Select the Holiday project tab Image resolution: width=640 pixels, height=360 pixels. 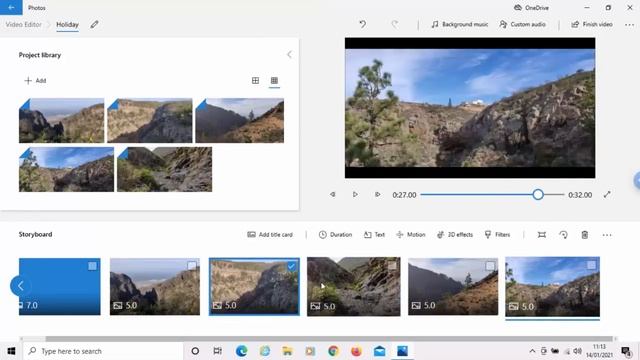pos(67,24)
